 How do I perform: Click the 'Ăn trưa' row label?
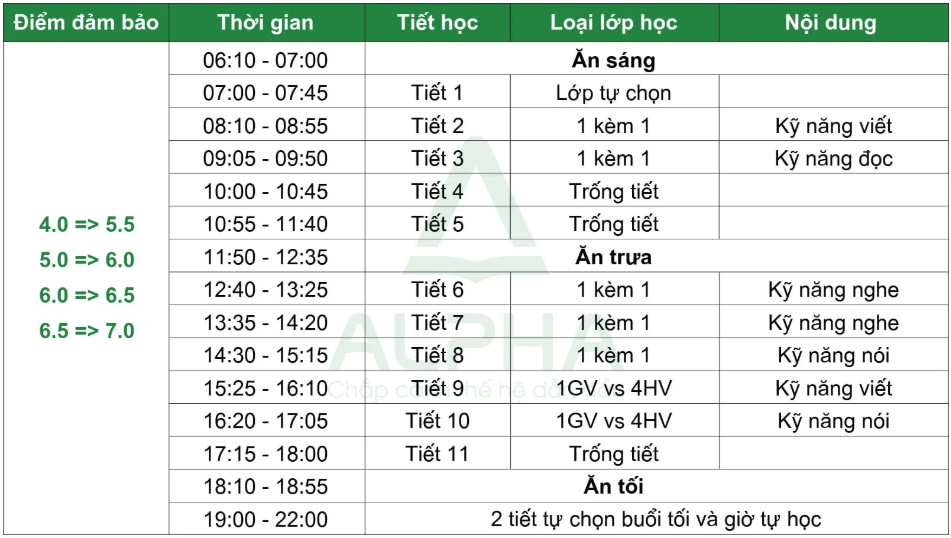pyautogui.click(x=614, y=257)
